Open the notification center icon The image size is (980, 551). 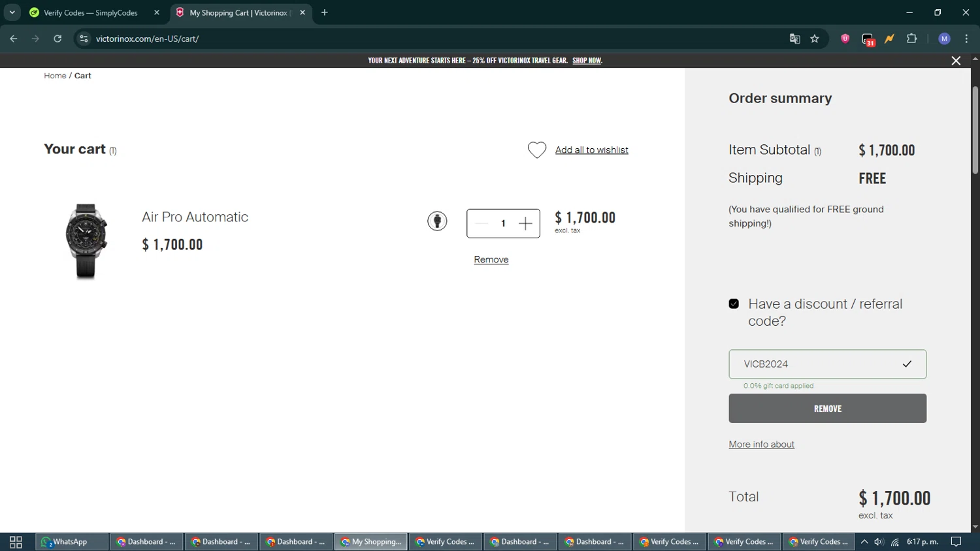[956, 542]
